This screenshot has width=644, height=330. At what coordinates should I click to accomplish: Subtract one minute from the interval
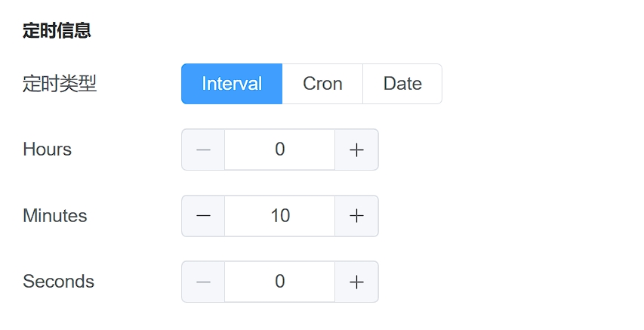coord(203,216)
